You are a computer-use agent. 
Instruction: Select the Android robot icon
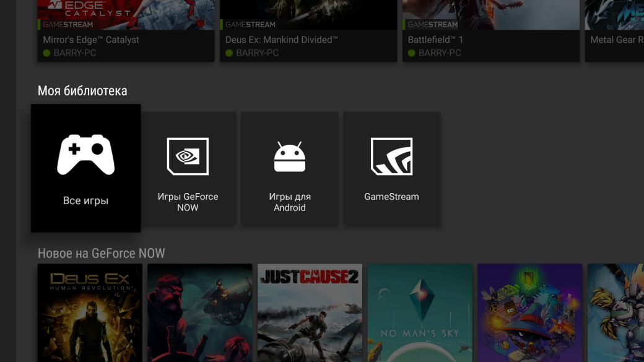[290, 157]
